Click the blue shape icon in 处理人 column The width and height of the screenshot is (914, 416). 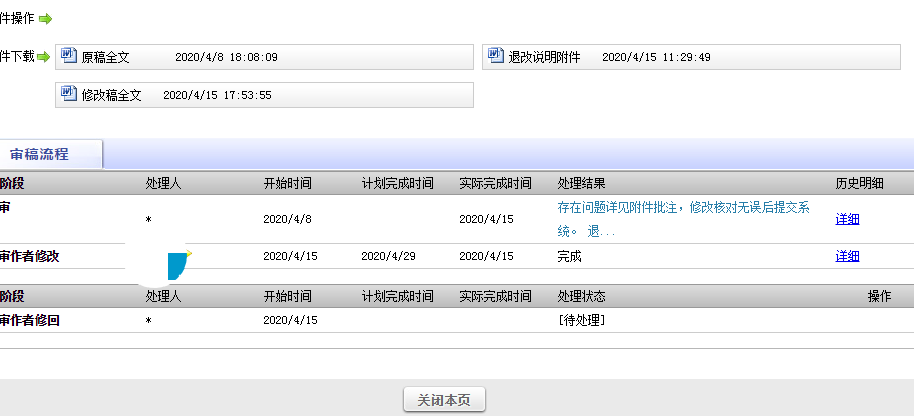coord(177,265)
